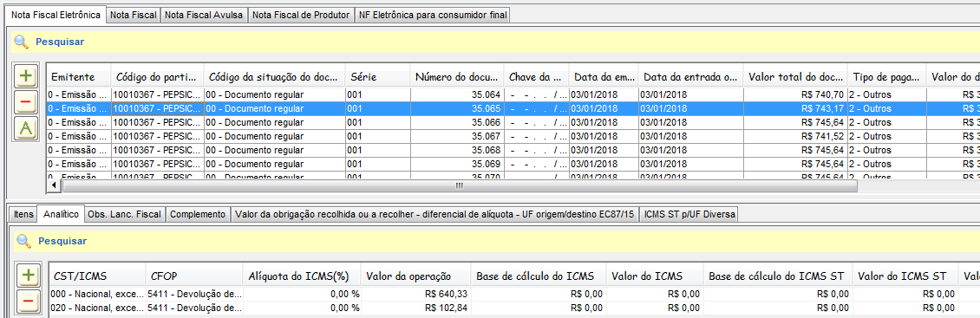980x318 pixels.
Task: Click the green A button beside the notes grid
Action: point(26,128)
